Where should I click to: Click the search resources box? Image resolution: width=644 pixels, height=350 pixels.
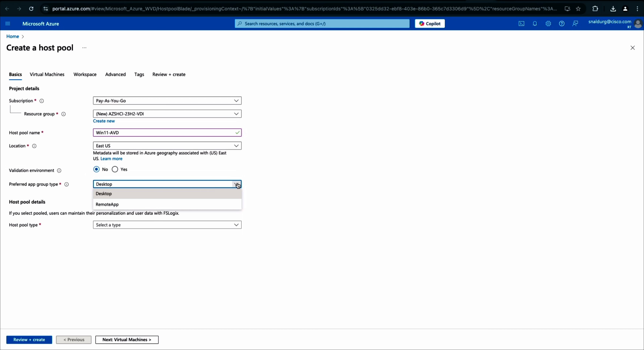pos(322,23)
